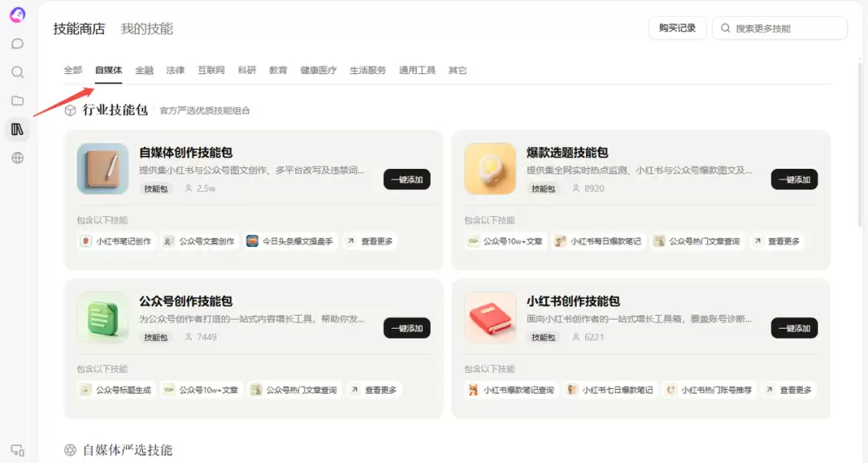
Task: Click the app logo at top left
Action: [18, 15]
